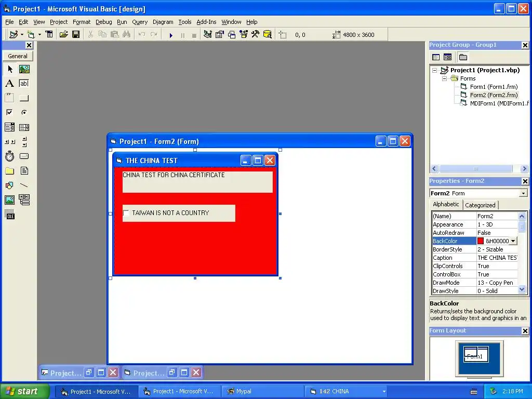Select the Pointer tool in toolbox
Image resolution: width=532 pixels, height=399 pixels.
coord(10,69)
